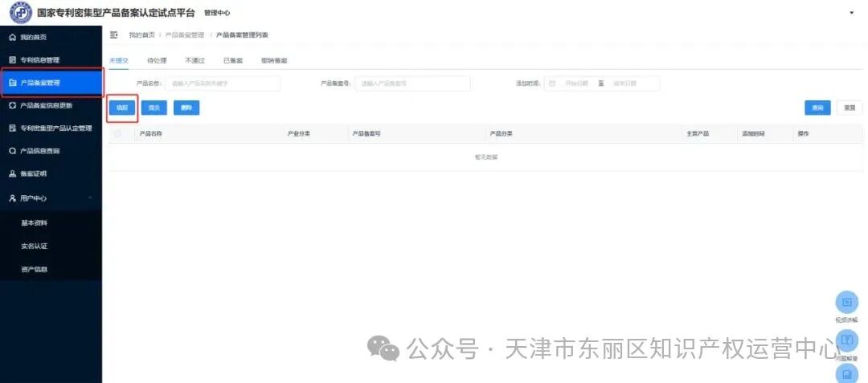The height and width of the screenshot is (383, 868).
Task: Open the user dropdown arrow in top-right corner
Action: (851, 13)
